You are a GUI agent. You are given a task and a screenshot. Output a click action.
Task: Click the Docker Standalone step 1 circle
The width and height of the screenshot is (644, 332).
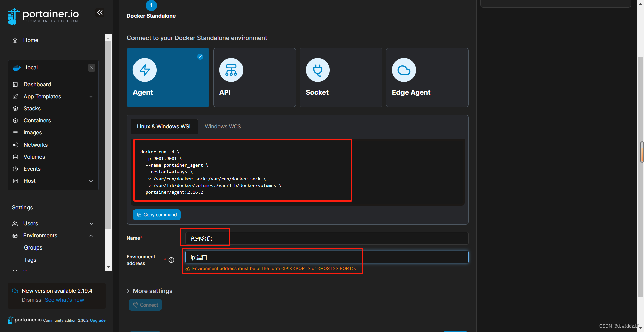click(x=151, y=5)
